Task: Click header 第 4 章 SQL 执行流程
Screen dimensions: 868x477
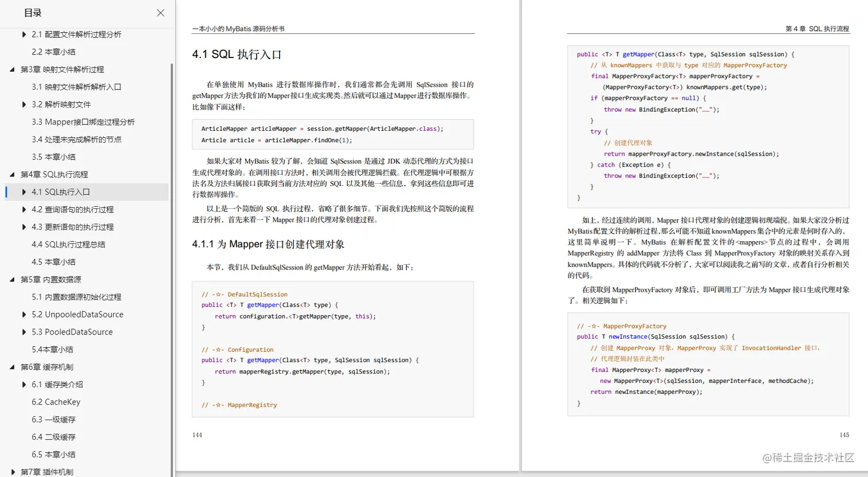Action: pyautogui.click(x=817, y=29)
